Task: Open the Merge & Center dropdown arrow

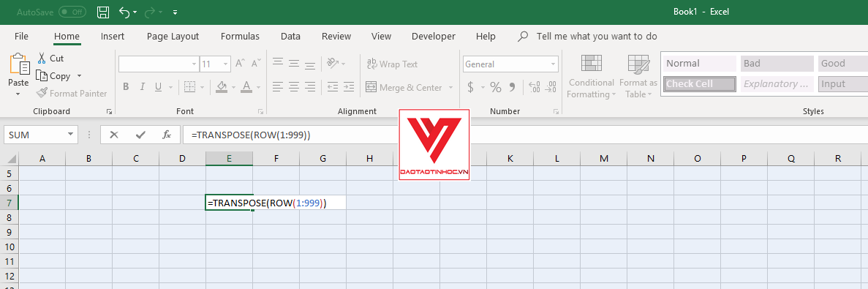Action: 450,88
